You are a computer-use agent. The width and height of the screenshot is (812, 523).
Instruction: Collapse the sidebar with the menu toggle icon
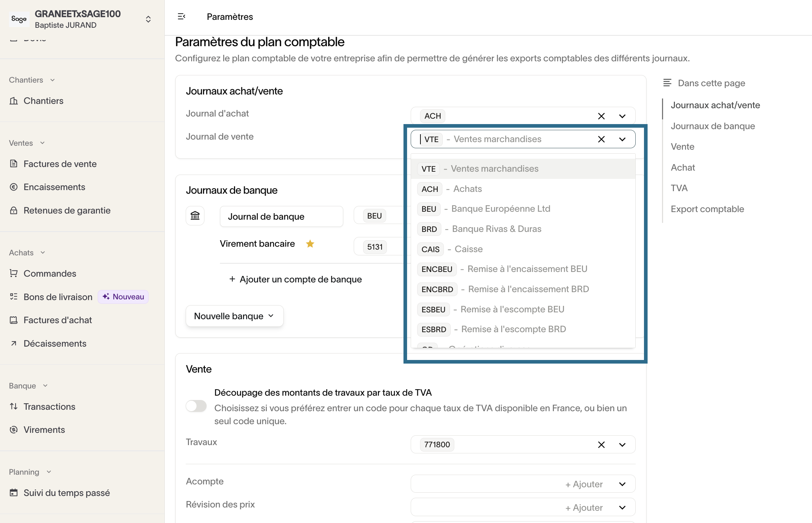(x=181, y=17)
